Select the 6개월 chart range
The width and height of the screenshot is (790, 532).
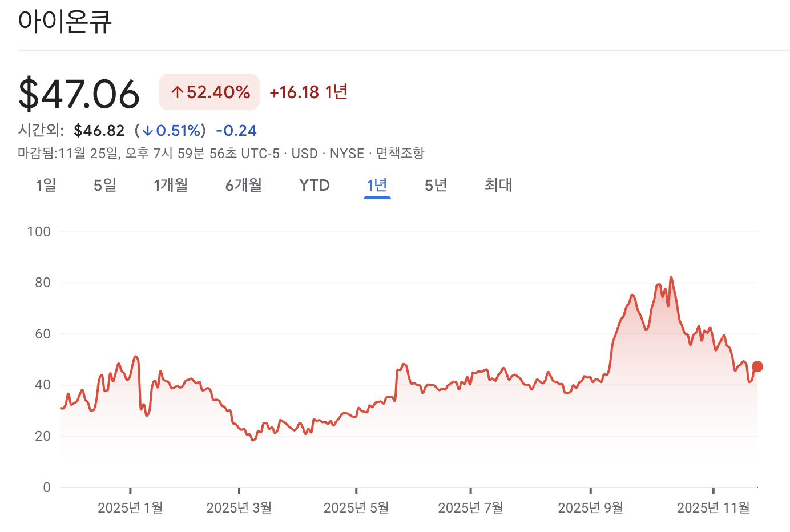(243, 185)
